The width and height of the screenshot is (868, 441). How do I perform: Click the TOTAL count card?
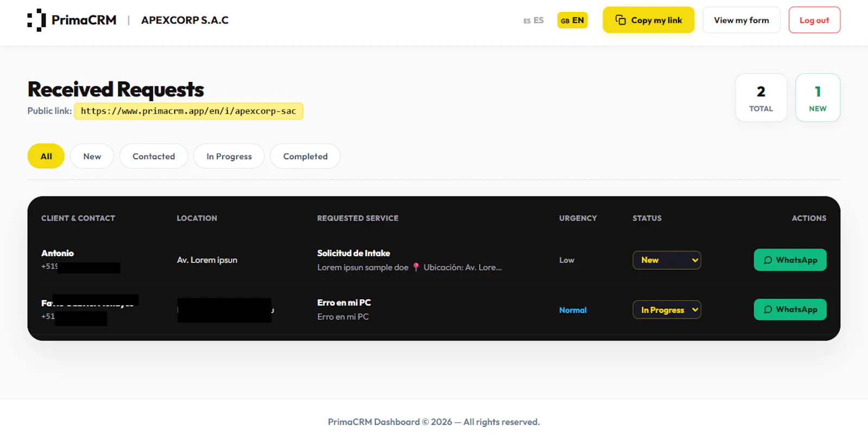[x=761, y=98]
